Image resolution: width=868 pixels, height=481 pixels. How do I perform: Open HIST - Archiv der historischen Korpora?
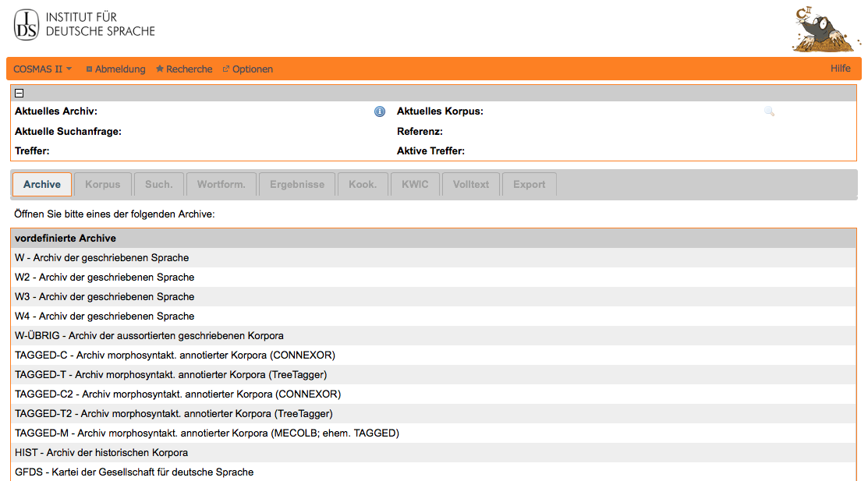coord(434,452)
